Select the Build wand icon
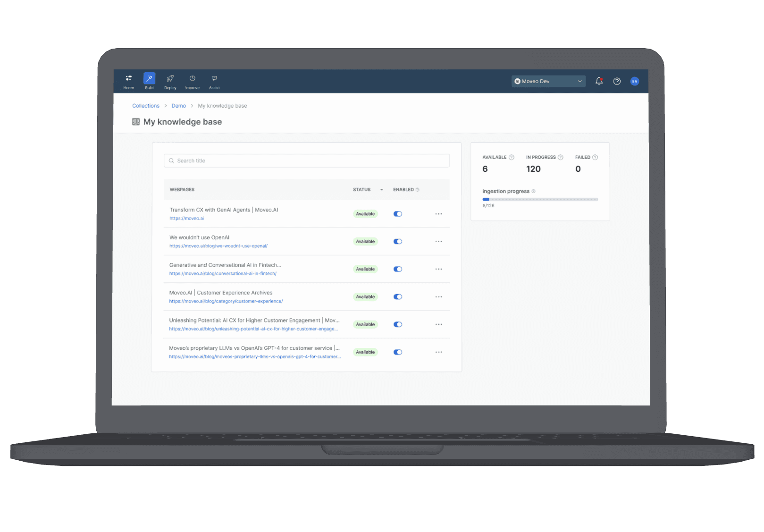 [149, 78]
